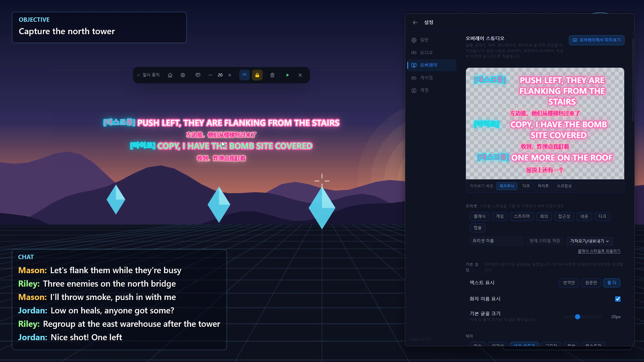Apply the 접근성 preset
Viewport: 644px width, 362px height.
coord(564,217)
